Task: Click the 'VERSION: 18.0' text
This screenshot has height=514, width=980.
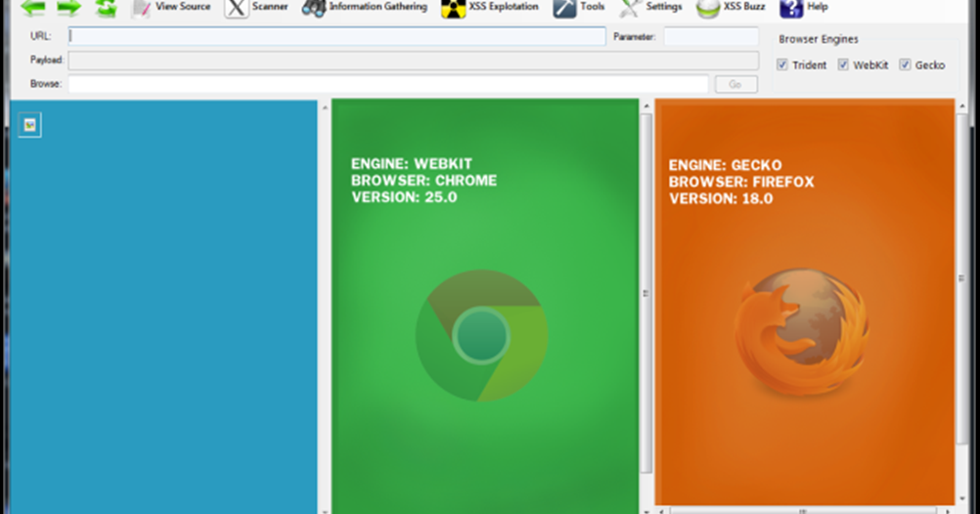Action: coord(721,199)
